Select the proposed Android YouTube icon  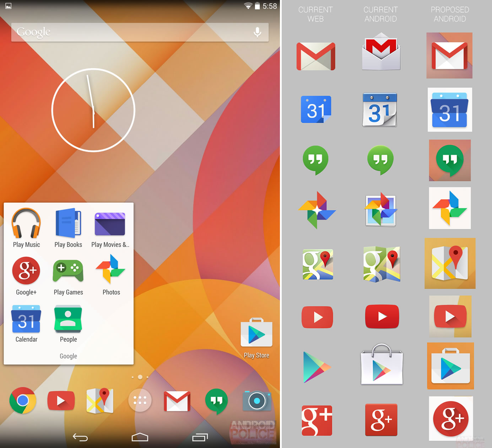click(x=450, y=316)
